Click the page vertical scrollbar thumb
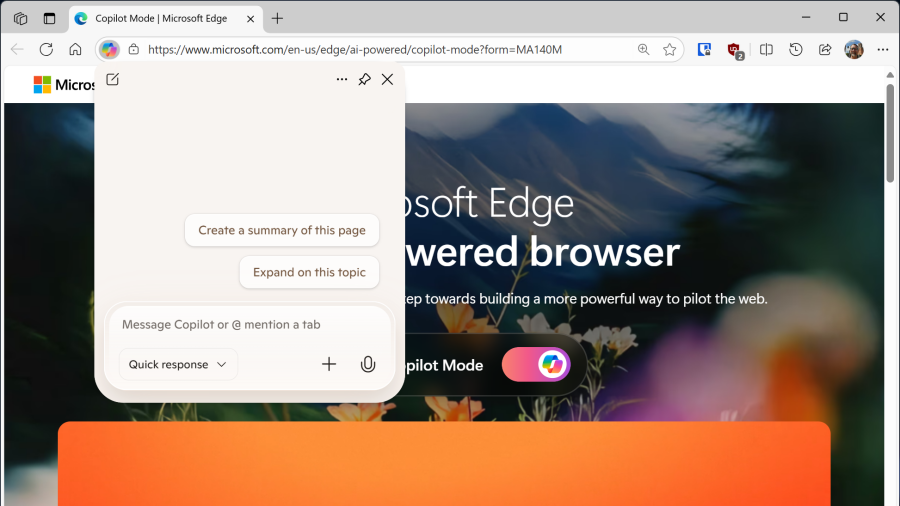This screenshot has height=506, width=900. point(890,133)
